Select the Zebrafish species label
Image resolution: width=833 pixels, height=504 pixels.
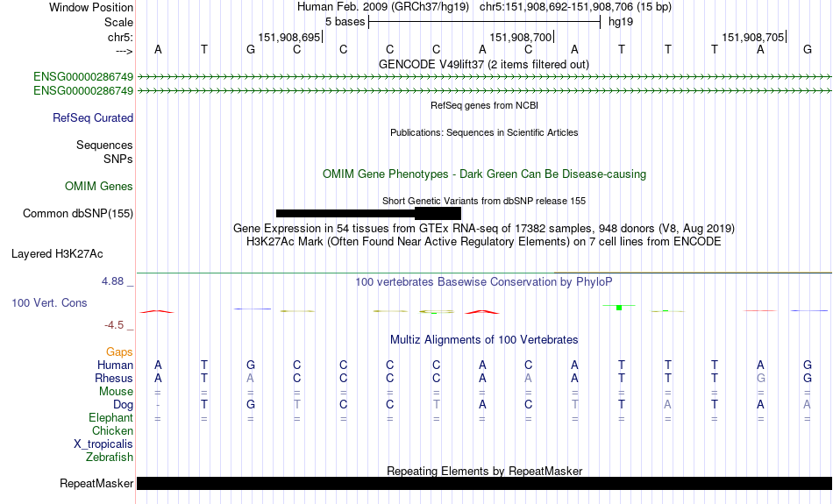(110, 458)
